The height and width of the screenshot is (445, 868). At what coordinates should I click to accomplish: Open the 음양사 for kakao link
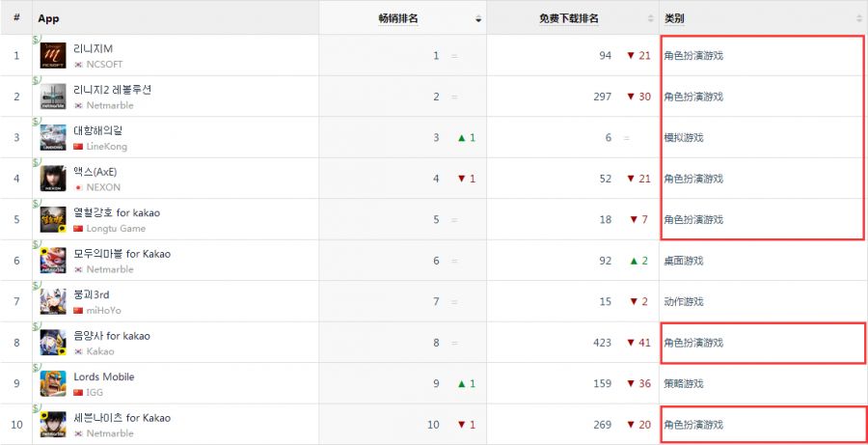(x=112, y=336)
